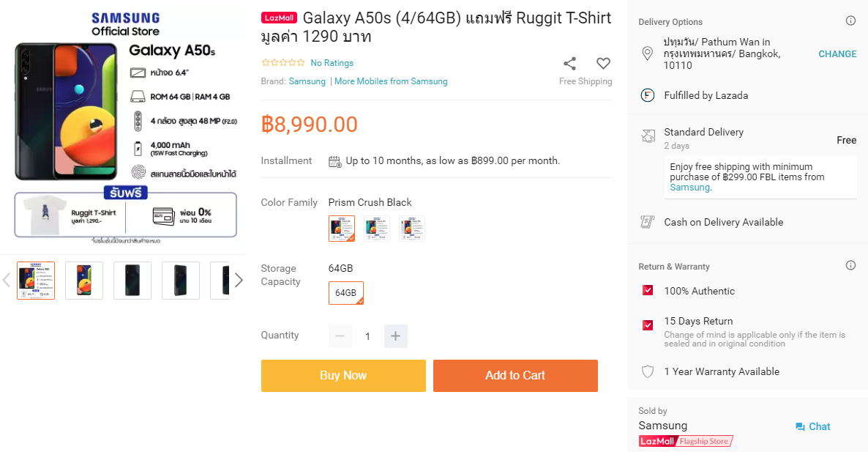Screen dimensions: 868x452
Task: Click the 100% Authentic checkmark
Action: click(x=648, y=291)
